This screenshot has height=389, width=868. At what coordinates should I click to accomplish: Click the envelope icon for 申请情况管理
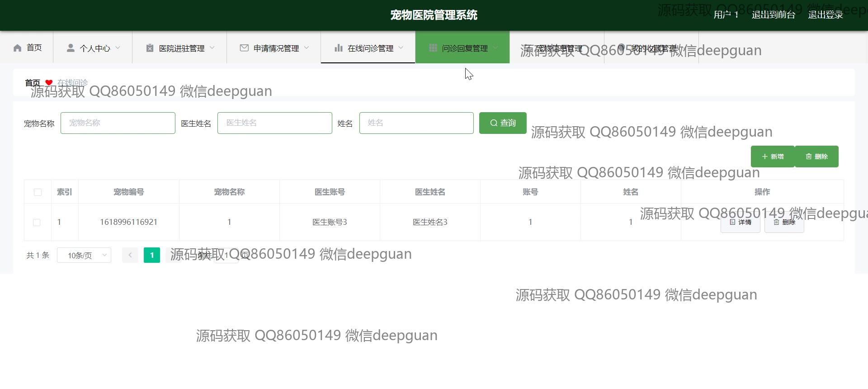point(244,48)
